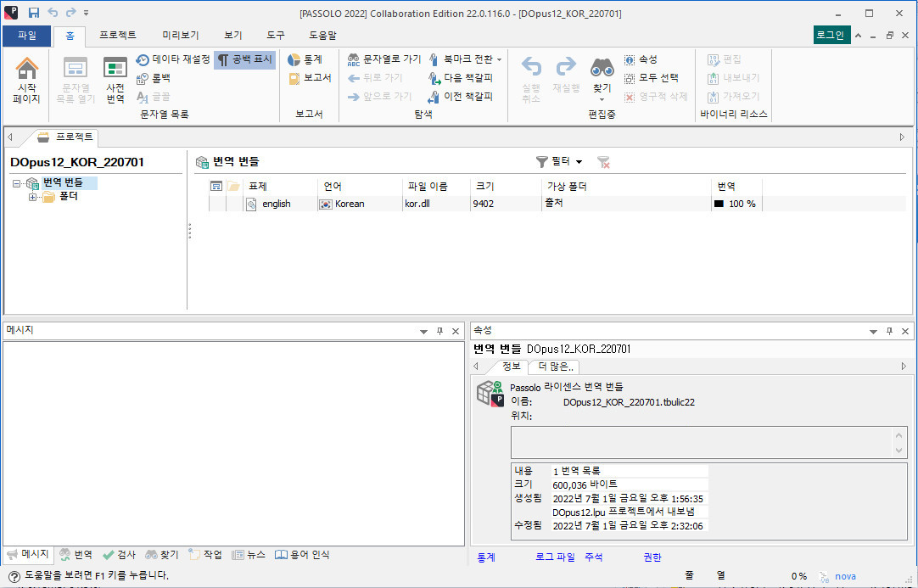Customize quick access toolbar dropdown
918x588 pixels.
point(86,13)
